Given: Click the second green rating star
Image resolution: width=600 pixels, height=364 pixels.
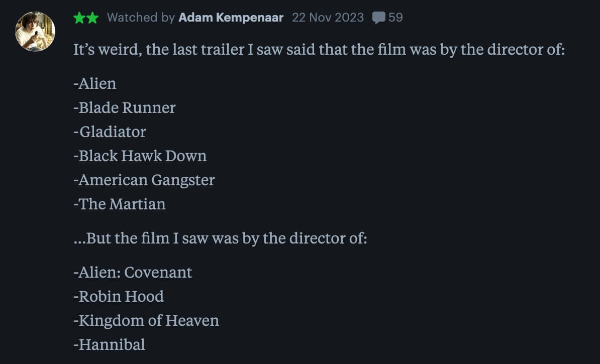Looking at the screenshot, I should coord(92,18).
